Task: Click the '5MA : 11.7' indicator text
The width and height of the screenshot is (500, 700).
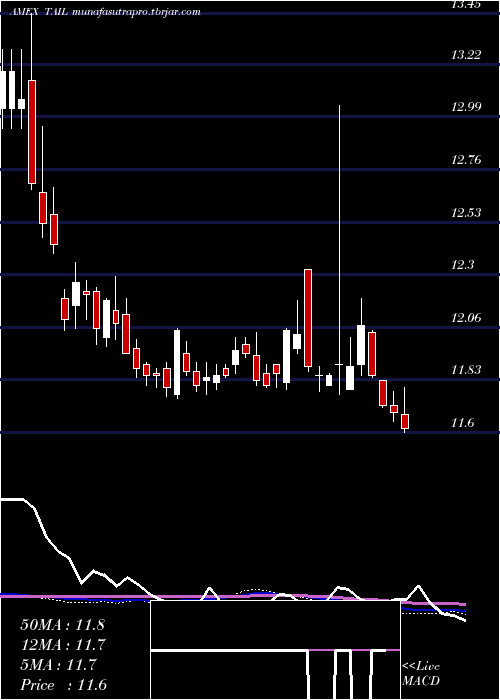Action: point(58,665)
